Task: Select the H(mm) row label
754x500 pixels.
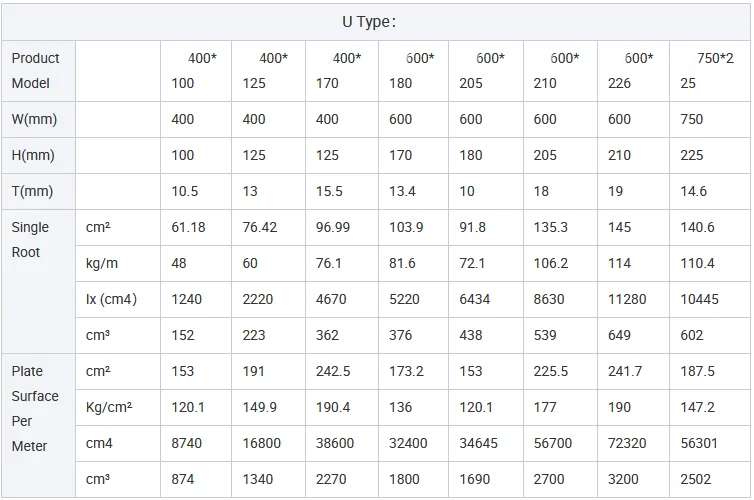Action: click(35, 155)
